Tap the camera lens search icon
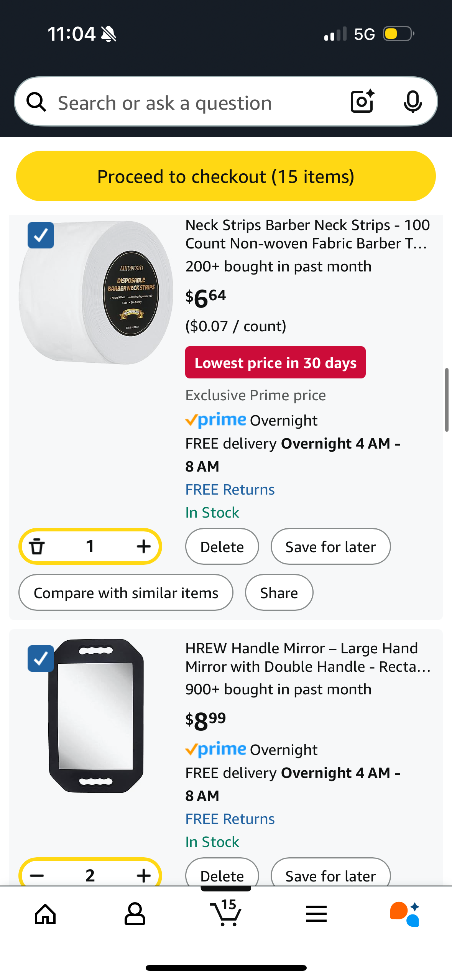Image resolution: width=452 pixels, height=980 pixels. tap(362, 102)
